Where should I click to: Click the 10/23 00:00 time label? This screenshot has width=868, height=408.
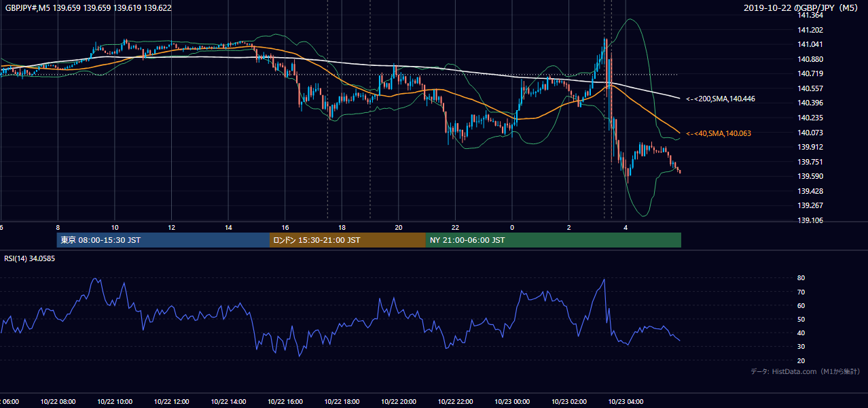512,401
